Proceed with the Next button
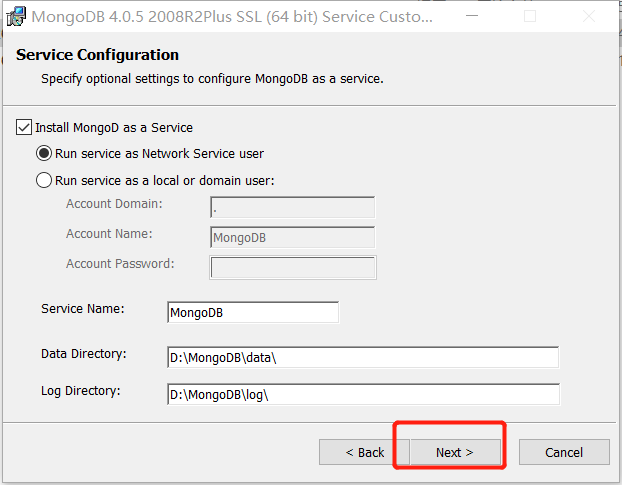Screen dimensions: 622x485 pos(455,452)
